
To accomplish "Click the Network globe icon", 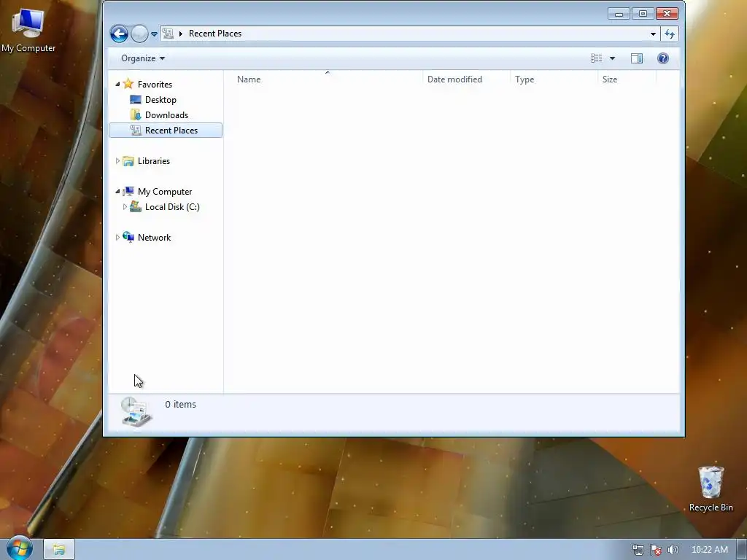I will 128,237.
